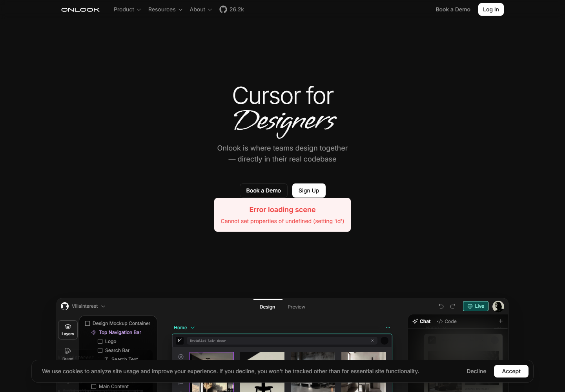This screenshot has width=565, height=392.
Task: Click the Error loading scene heading
Action: click(x=282, y=210)
